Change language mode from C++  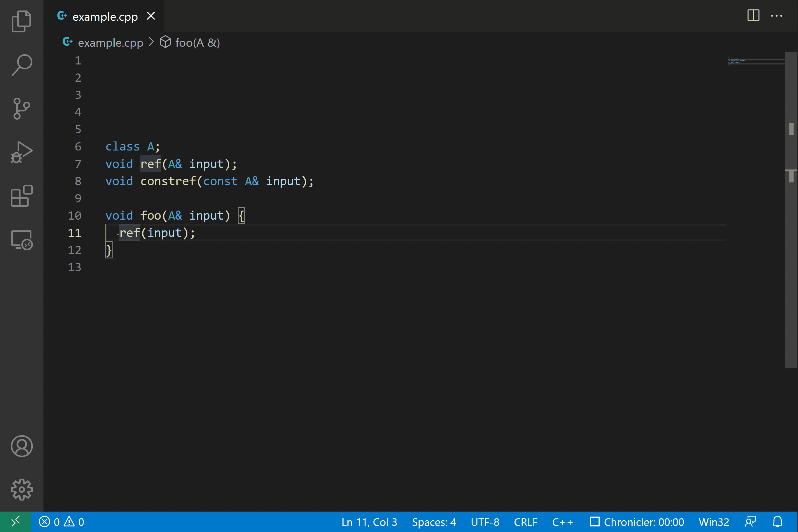[x=562, y=522]
